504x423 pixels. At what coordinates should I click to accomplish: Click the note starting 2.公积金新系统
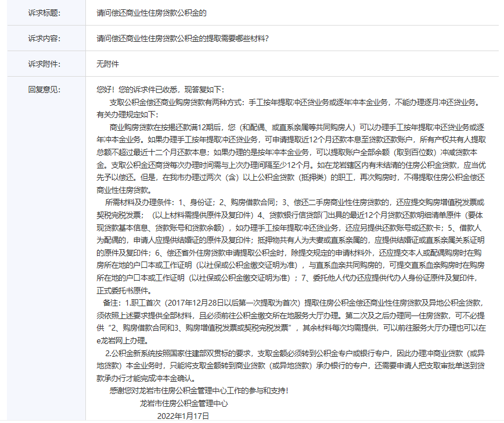coord(290,353)
